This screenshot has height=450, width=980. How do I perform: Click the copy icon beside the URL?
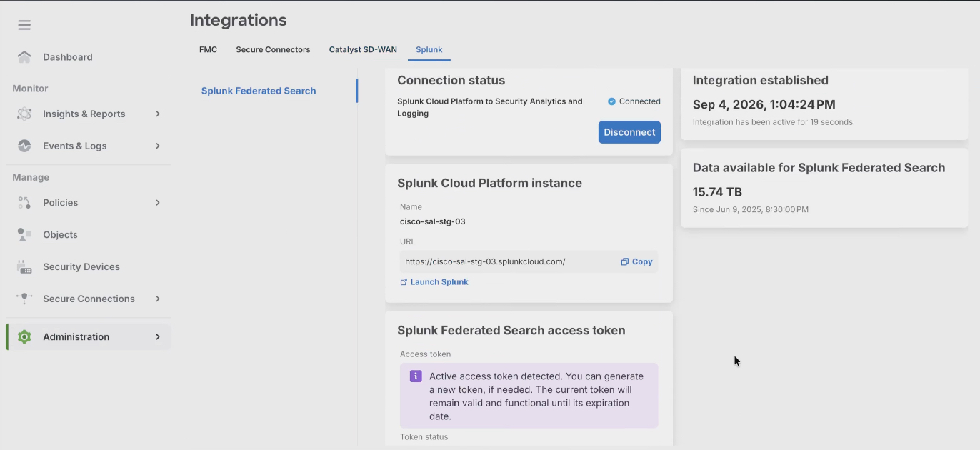coord(624,261)
